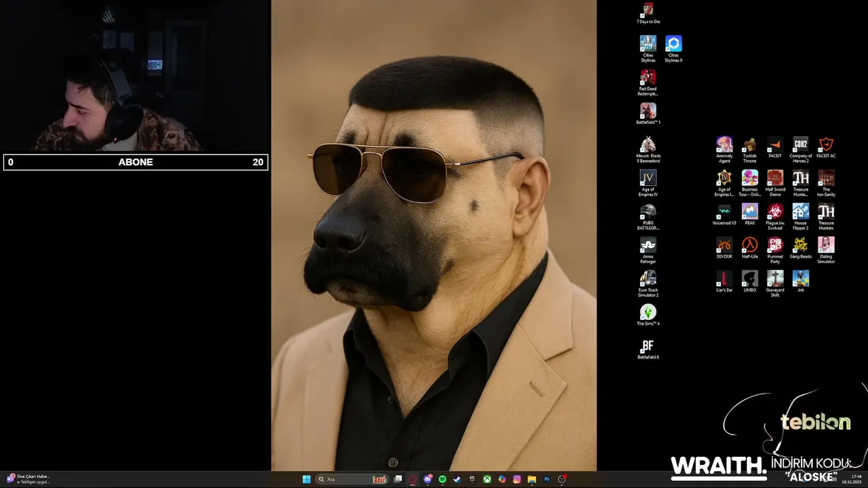Open the Battlefield 1 desktop icon

[x=648, y=114]
